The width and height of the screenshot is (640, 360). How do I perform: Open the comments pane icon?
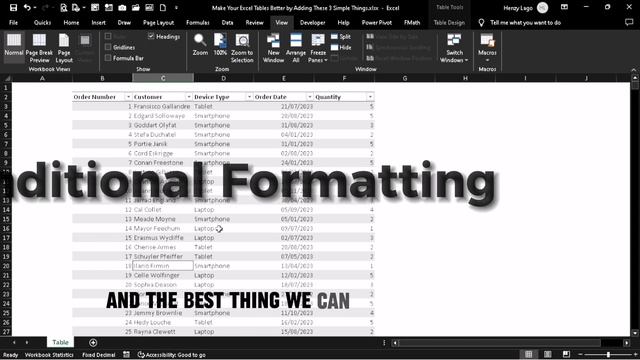click(629, 22)
